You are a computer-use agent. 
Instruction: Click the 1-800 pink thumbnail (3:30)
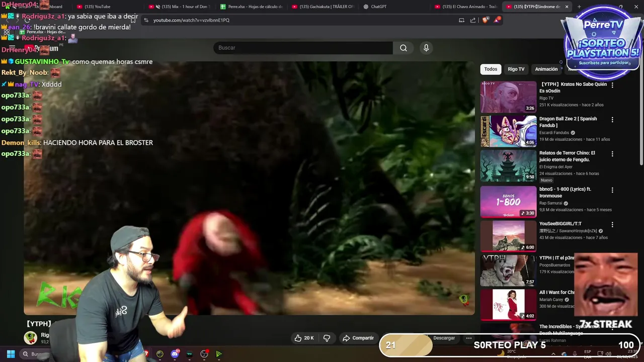tap(508, 202)
